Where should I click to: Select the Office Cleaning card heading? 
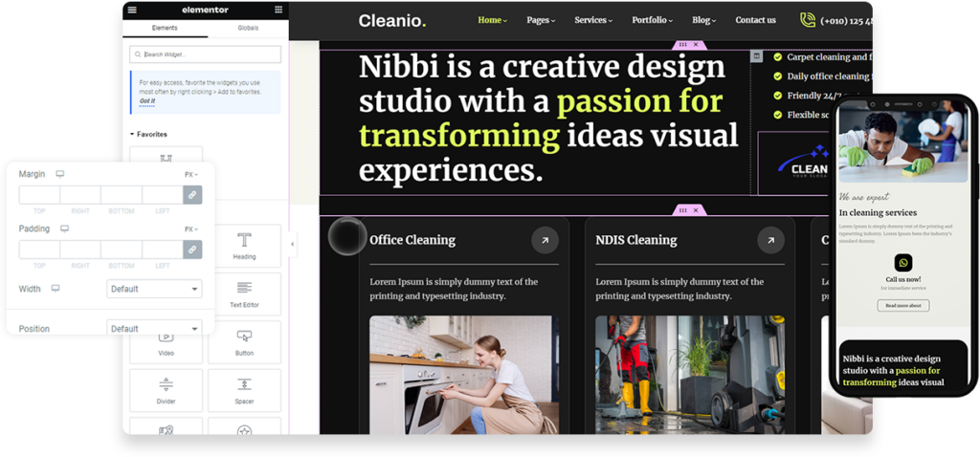(x=412, y=240)
